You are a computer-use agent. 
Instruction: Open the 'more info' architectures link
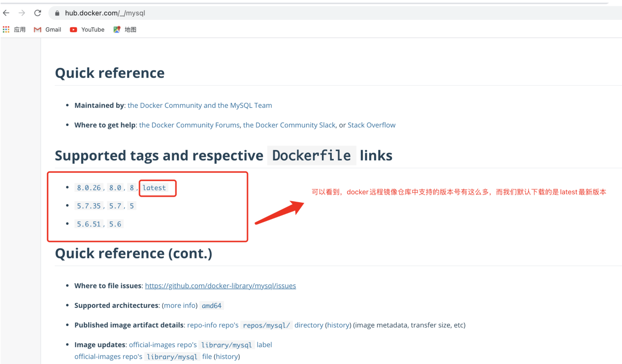[180, 305]
